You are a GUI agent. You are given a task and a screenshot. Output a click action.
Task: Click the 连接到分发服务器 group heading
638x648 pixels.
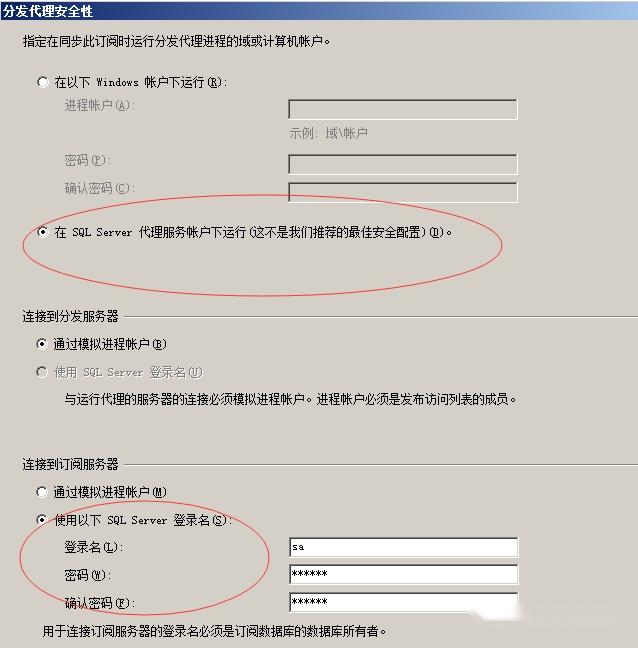point(70,316)
